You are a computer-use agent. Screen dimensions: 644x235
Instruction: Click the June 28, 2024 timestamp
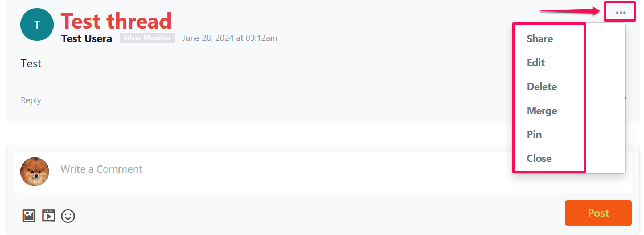click(229, 38)
